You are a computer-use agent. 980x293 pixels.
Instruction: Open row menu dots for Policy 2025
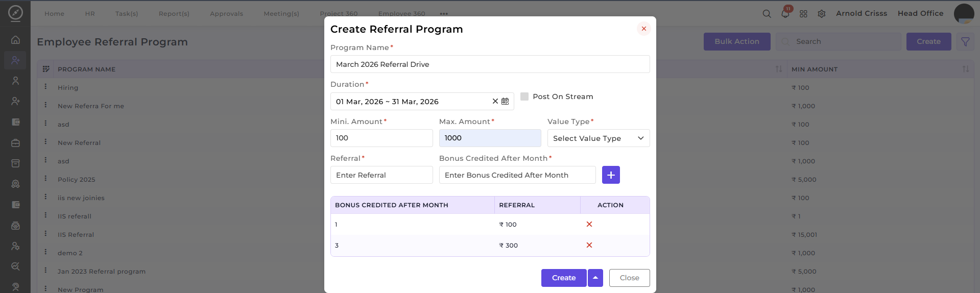[45, 179]
